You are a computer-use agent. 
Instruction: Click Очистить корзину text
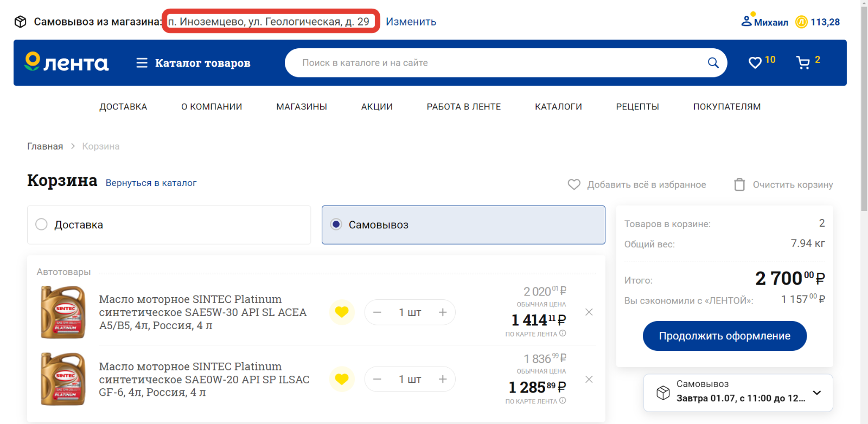[x=793, y=185]
